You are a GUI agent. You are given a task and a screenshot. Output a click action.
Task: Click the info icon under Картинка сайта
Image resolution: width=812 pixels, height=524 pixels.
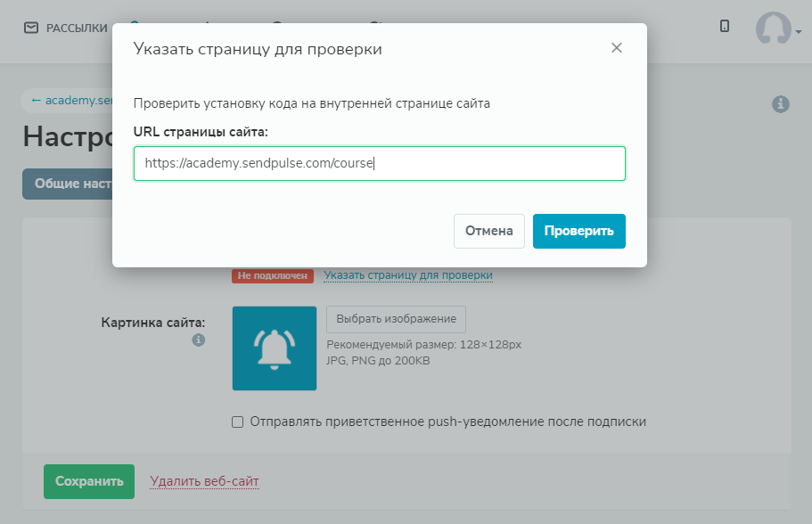point(199,340)
